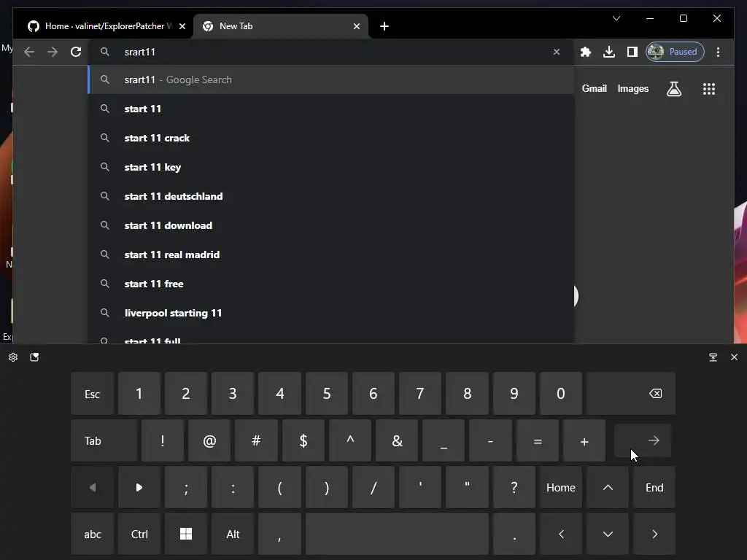Viewport: 747px width, 560px height.
Task: Select the 'srart11 - Google Search' suggestion
Action: [x=331, y=79]
